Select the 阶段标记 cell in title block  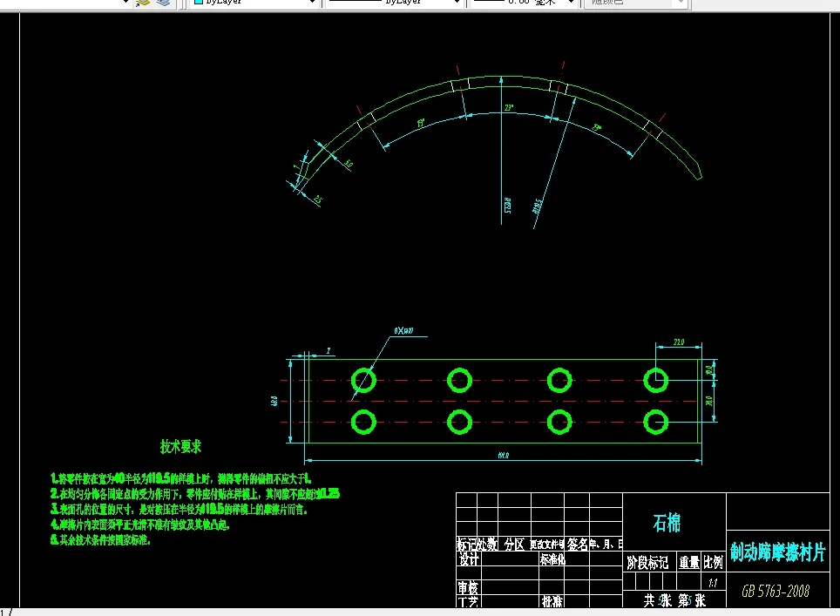pos(647,563)
